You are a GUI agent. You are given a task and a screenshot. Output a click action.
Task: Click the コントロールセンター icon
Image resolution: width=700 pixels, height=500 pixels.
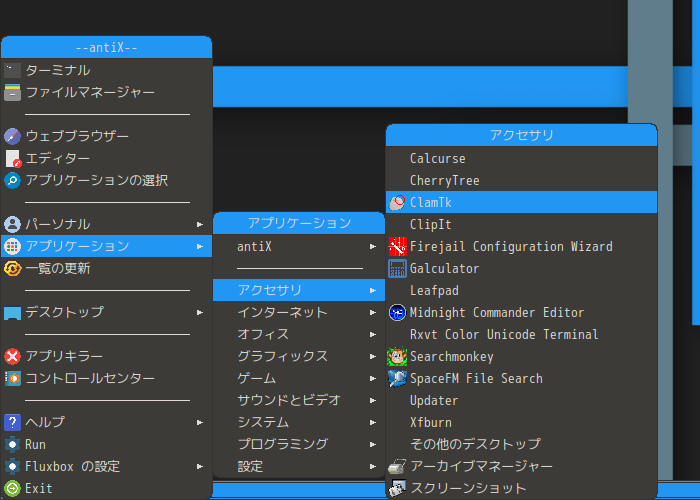pyautogui.click(x=12, y=378)
